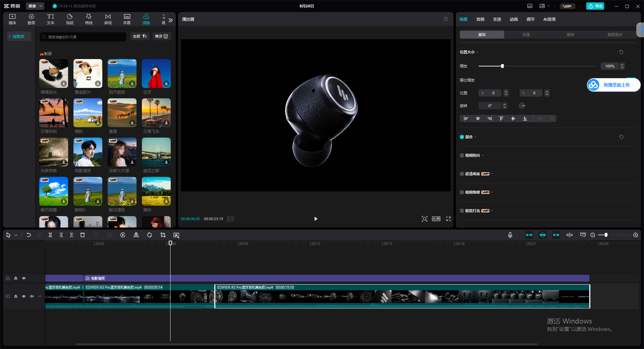Switch to the 变速 speed tab
The width and height of the screenshot is (644, 349).
(x=497, y=19)
